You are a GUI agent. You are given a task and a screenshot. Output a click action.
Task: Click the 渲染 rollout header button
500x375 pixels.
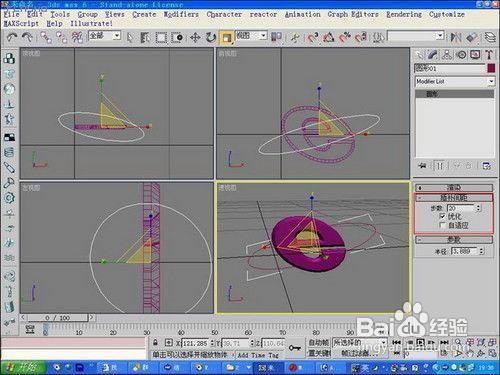coord(454,188)
